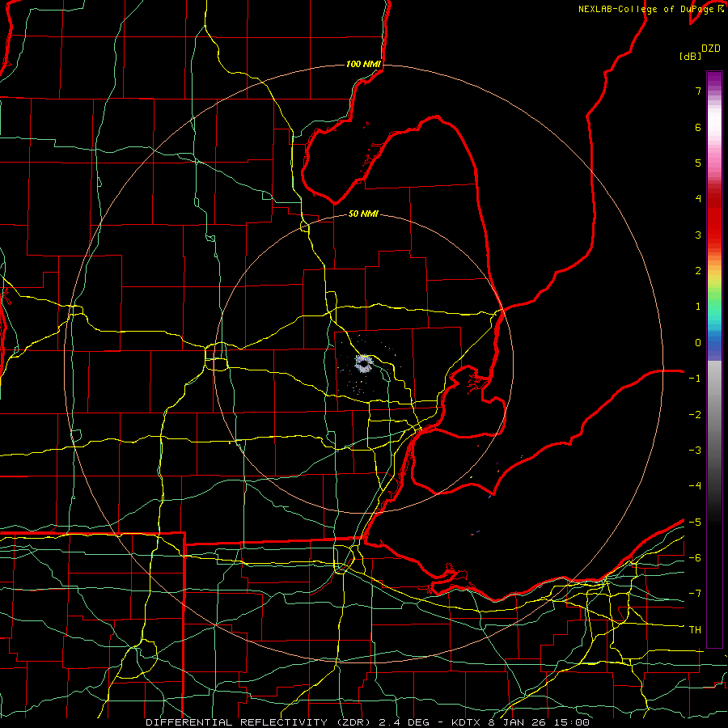The image size is (728, 728).
Task: Click the -6 tick label on color scale
Action: click(x=695, y=558)
